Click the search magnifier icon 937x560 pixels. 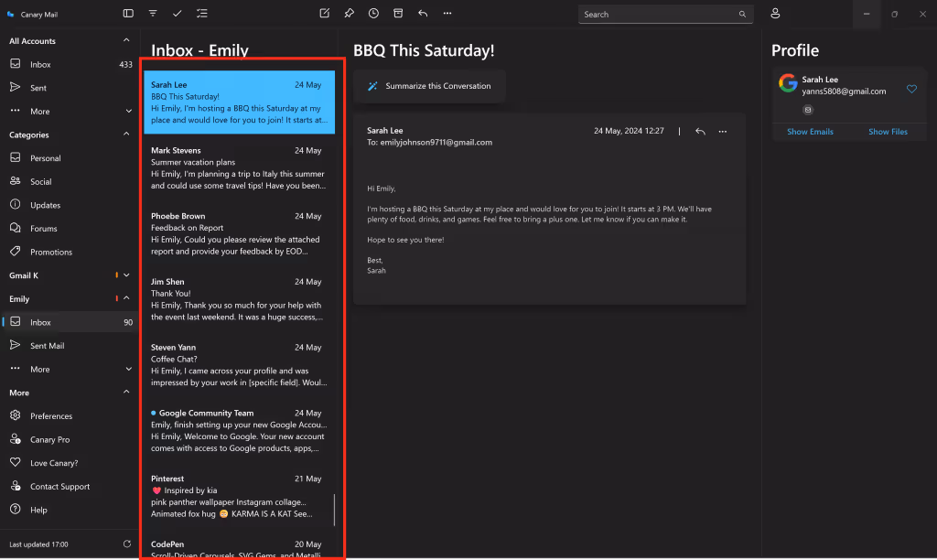742,15
